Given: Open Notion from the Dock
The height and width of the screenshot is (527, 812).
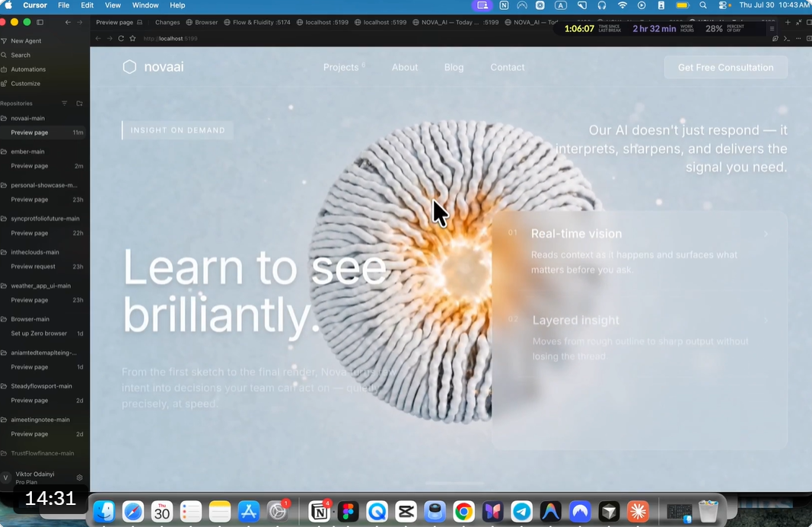Looking at the screenshot, I should pyautogui.click(x=319, y=512).
